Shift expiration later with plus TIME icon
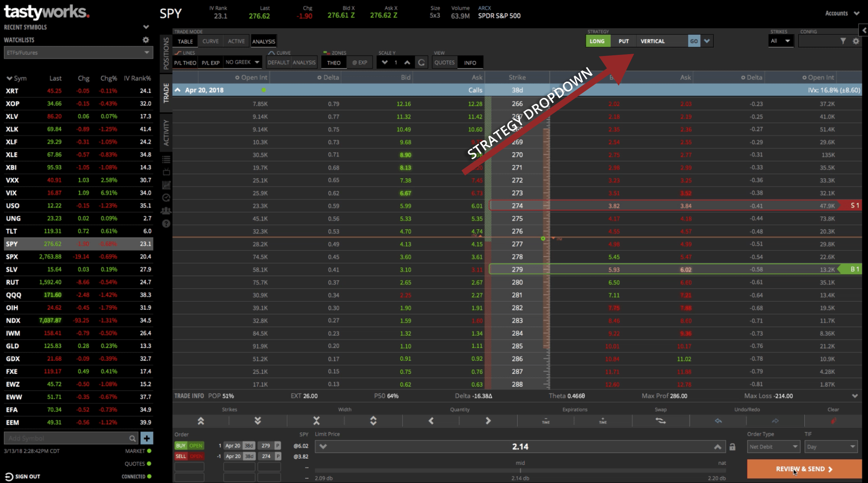Screen dimensions: 868x483 click(x=603, y=421)
